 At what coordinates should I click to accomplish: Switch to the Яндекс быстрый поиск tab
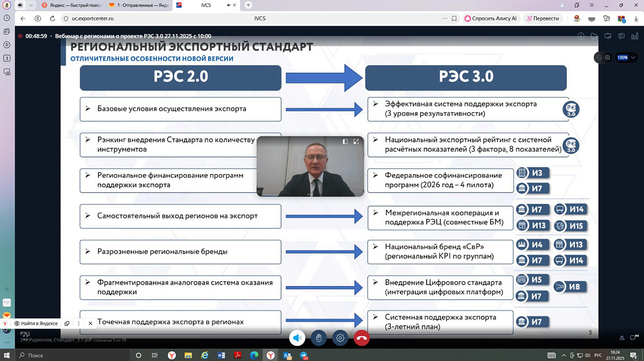pos(71,5)
